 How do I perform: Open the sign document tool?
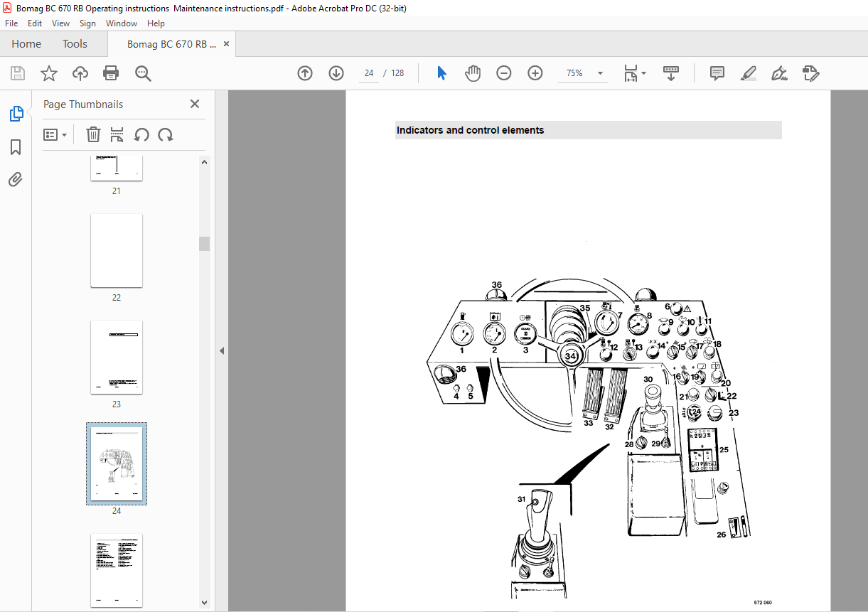click(x=780, y=73)
